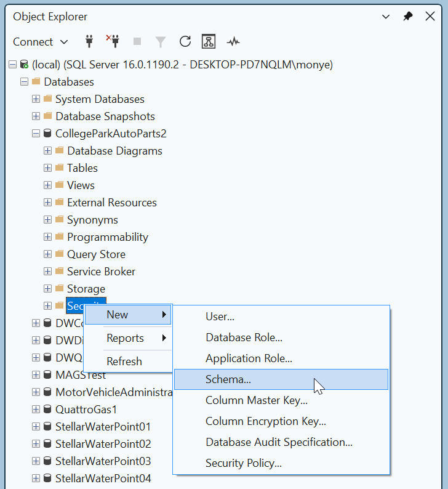Screen dimensions: 448x489
Task: Expand the System Databases node
Action: [36, 99]
